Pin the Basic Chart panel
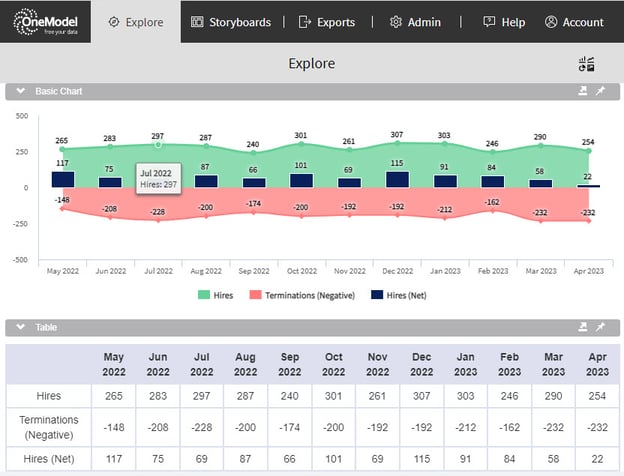This screenshot has width=624, height=476. 600,91
